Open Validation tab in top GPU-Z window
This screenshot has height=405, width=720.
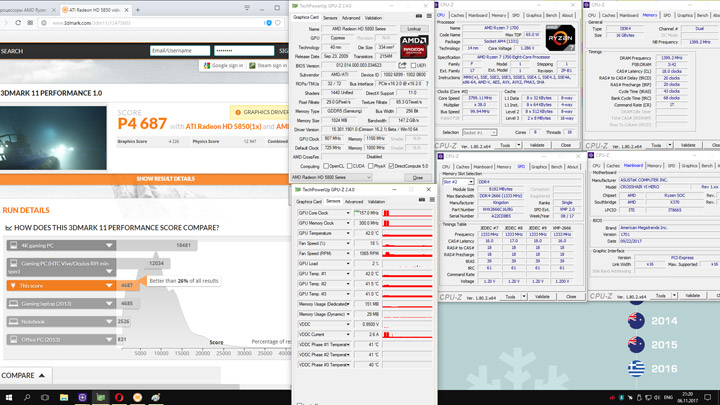click(373, 18)
